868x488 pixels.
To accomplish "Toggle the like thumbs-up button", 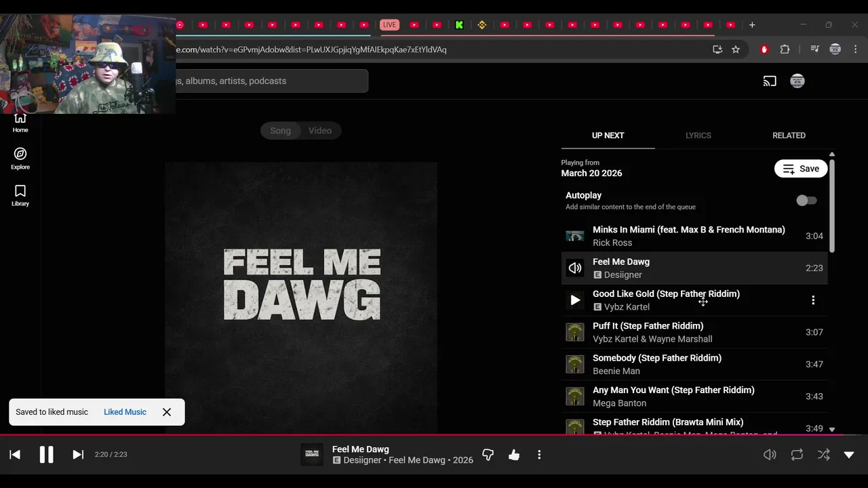I will (514, 455).
